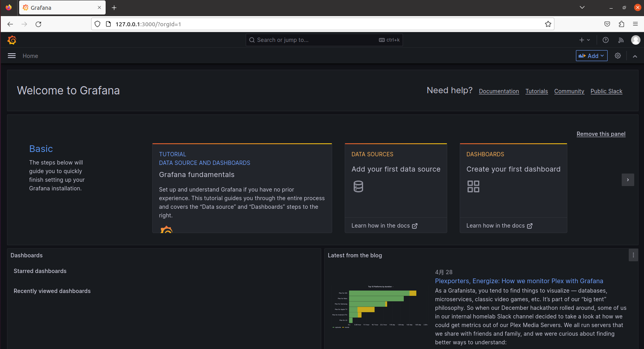Click the external link icon in dashboards card
The height and width of the screenshot is (349, 644).
(530, 226)
